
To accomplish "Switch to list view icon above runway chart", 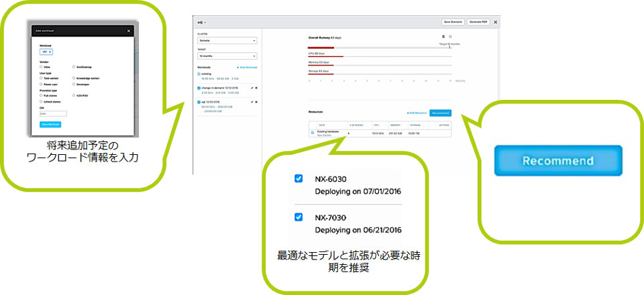I will [443, 36].
